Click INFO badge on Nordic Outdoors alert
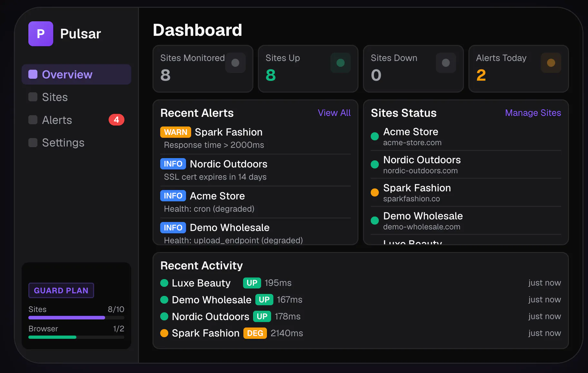 pyautogui.click(x=173, y=164)
